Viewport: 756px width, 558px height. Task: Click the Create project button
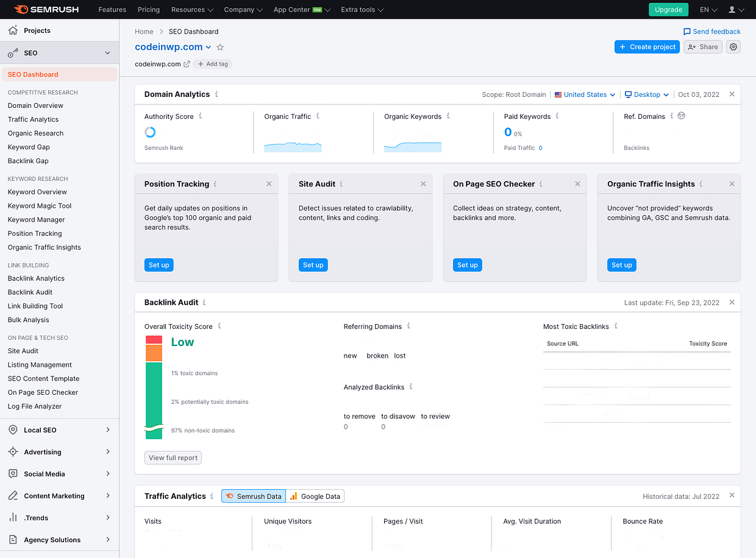(x=647, y=46)
